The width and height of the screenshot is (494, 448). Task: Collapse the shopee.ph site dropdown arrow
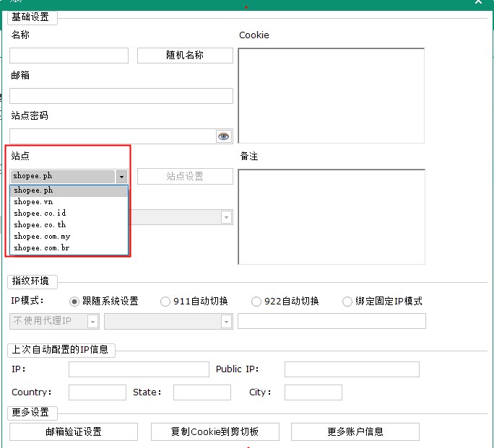click(121, 177)
